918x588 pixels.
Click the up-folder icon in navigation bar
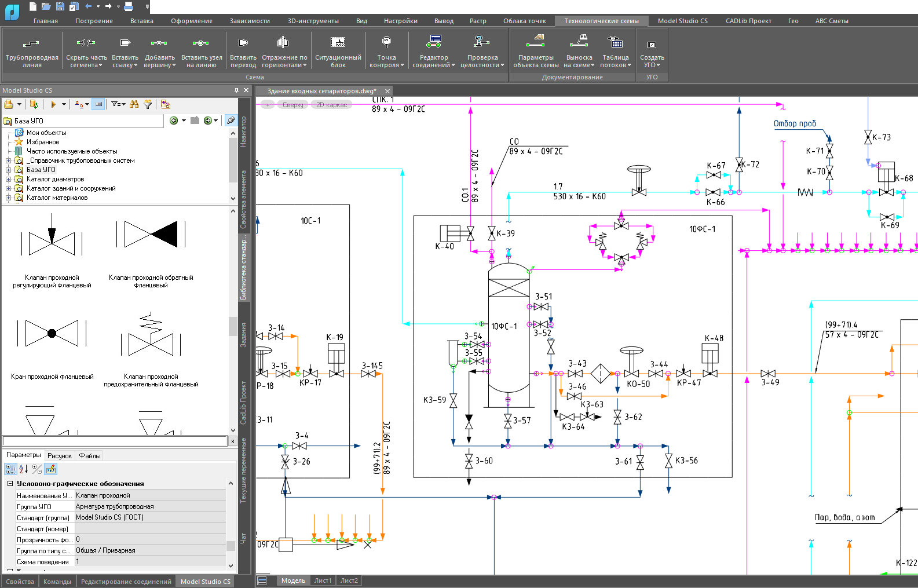click(x=195, y=120)
